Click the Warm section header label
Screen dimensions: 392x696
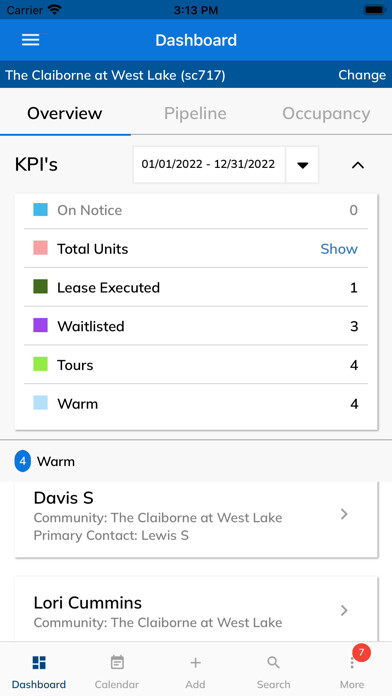(55, 462)
